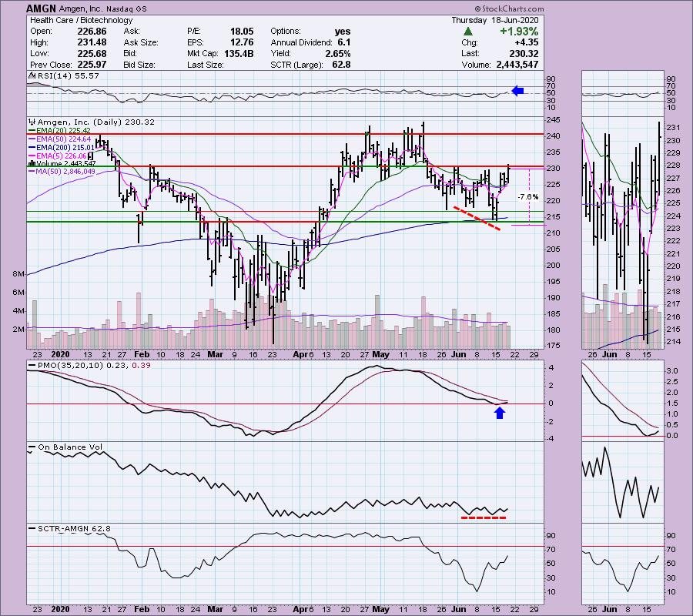693x616 pixels.
Task: Select the 'Amgen, Inc. Nasdaq GS' company title
Action: pyautogui.click(x=102, y=8)
